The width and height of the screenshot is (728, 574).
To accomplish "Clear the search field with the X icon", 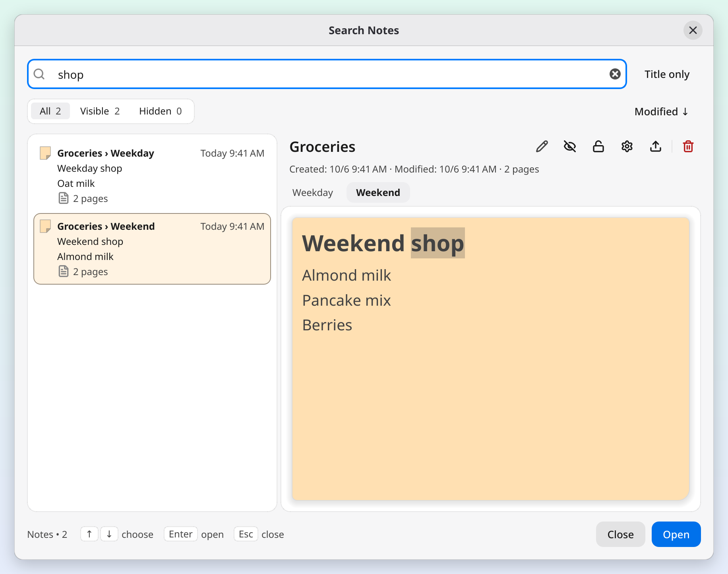I will click(615, 74).
